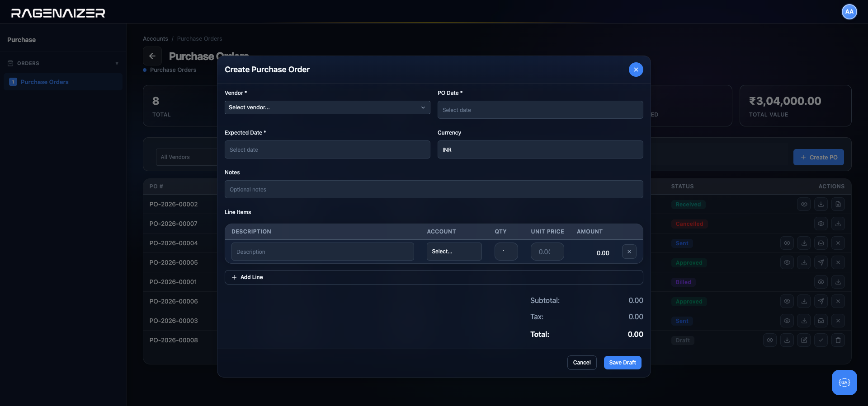Screen dimensions: 868x406
Task: Click PO-2026-00002 in the table
Action: point(174,204)
